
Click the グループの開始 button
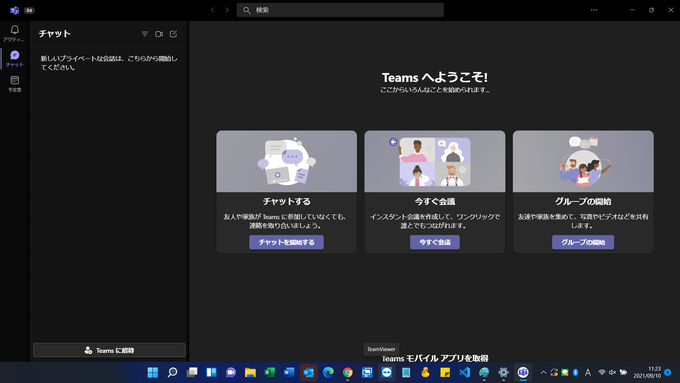click(583, 242)
